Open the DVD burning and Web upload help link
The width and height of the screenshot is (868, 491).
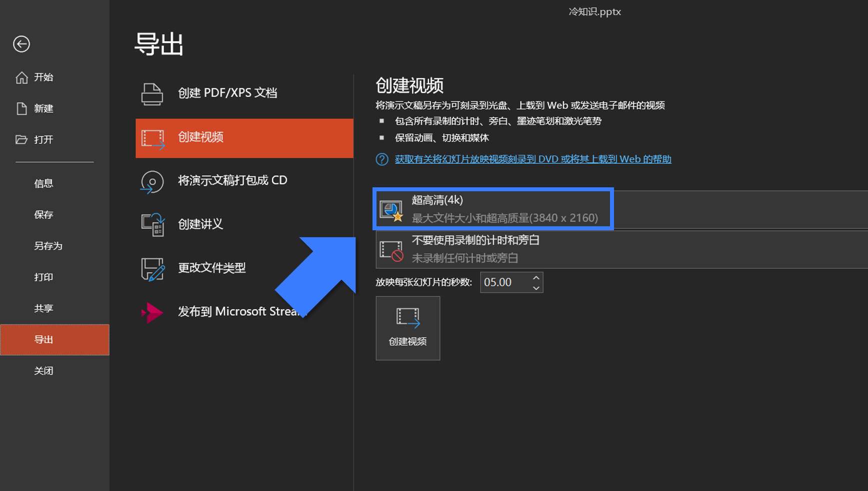click(x=533, y=159)
